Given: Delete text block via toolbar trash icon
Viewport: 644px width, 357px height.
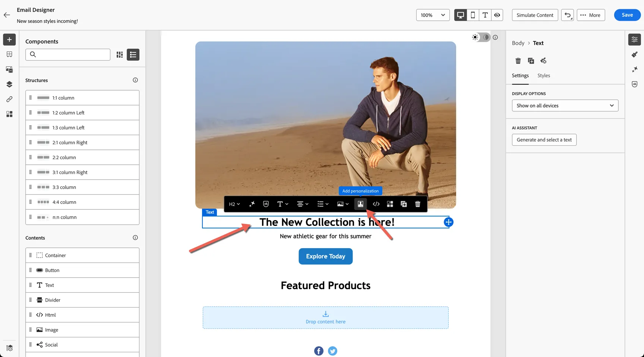Looking at the screenshot, I should (x=418, y=204).
